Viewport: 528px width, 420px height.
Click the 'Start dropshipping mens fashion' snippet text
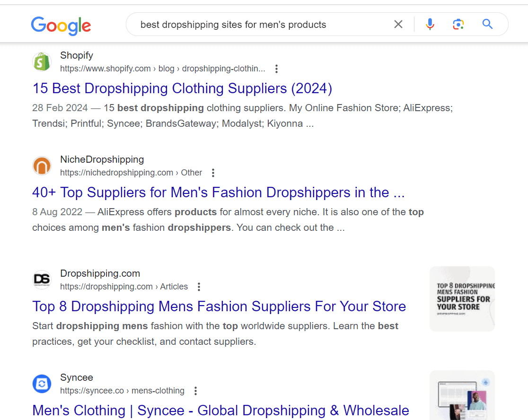[215, 334]
